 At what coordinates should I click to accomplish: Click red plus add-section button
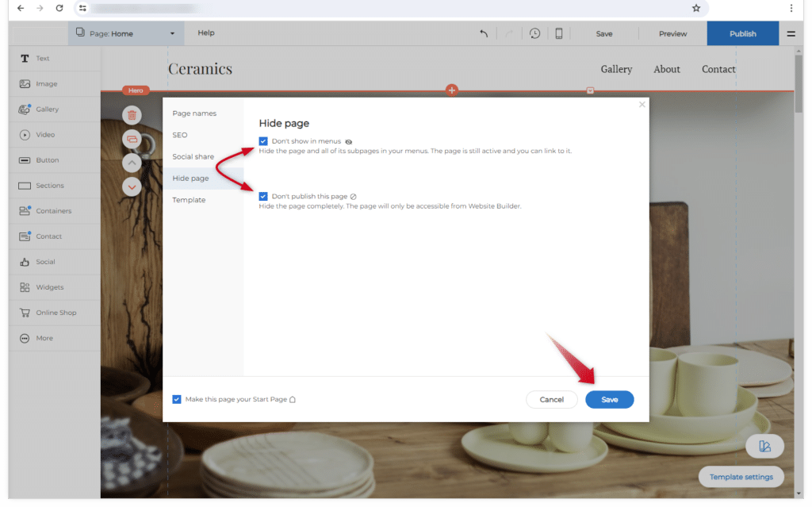(452, 90)
